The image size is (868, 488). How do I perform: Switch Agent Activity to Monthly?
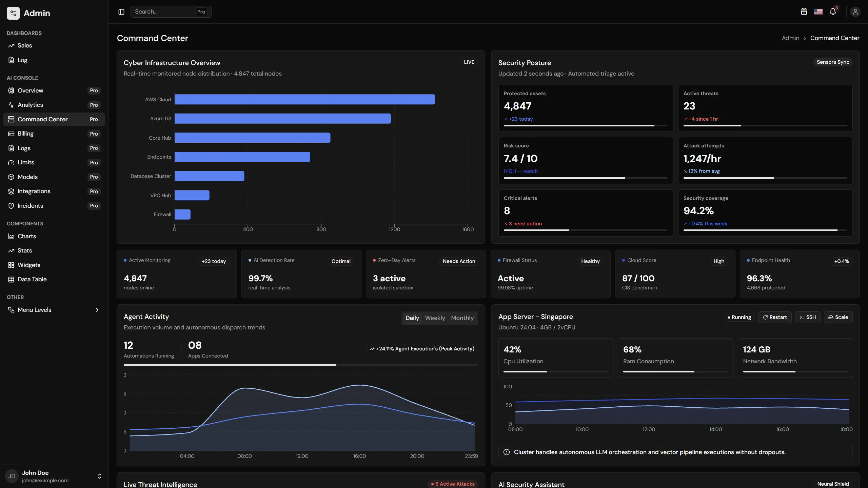pos(462,318)
